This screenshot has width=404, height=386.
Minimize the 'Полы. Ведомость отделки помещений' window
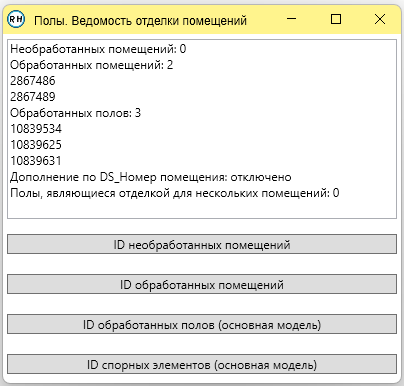[291, 19]
